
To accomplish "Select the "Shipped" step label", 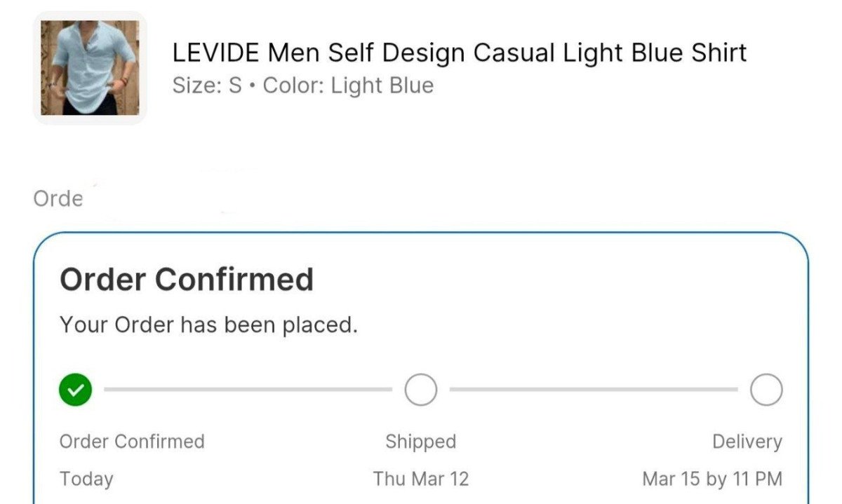I will click(420, 442).
